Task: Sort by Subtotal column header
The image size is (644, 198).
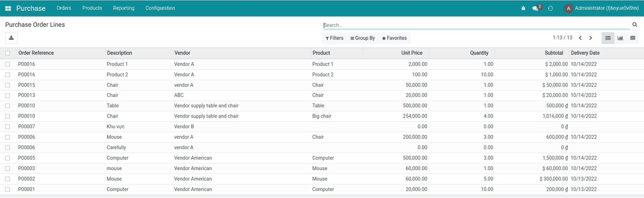Action: [x=554, y=53]
